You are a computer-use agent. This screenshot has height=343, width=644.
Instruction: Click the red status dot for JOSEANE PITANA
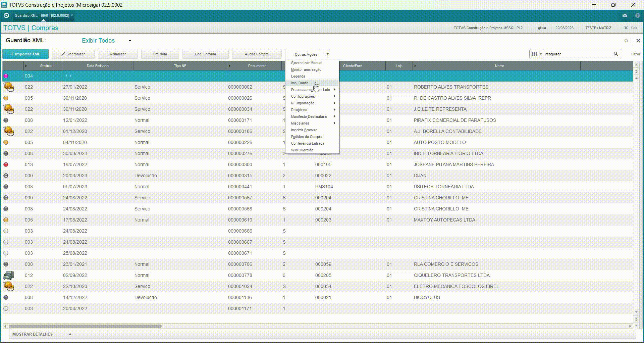click(x=6, y=164)
